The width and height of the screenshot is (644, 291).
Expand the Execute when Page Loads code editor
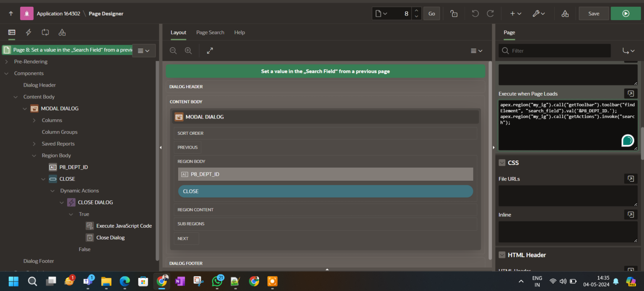pos(631,93)
